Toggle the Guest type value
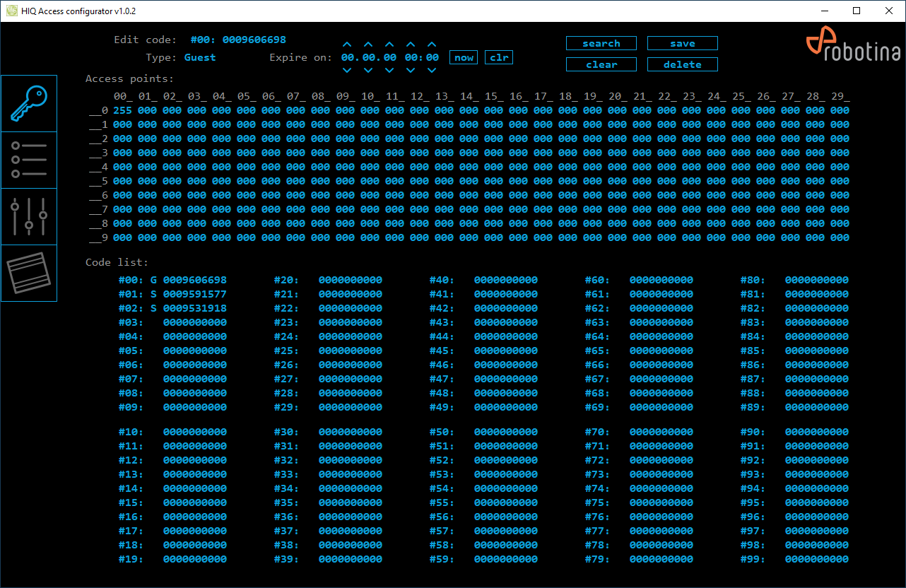 point(200,57)
